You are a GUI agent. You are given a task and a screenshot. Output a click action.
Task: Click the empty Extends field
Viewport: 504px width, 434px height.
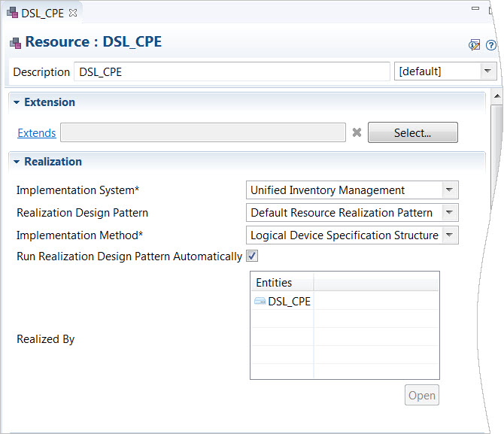tap(203, 132)
